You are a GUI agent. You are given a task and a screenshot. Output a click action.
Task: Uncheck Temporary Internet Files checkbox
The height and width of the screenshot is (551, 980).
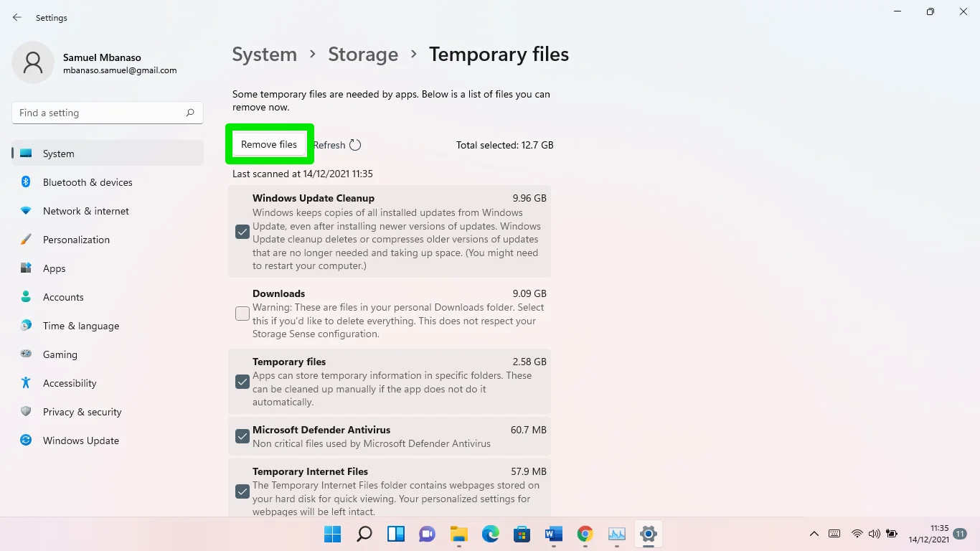coord(242,491)
